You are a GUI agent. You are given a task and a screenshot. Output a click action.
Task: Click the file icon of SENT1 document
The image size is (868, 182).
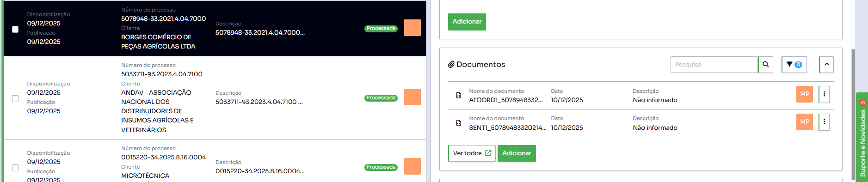(x=458, y=123)
